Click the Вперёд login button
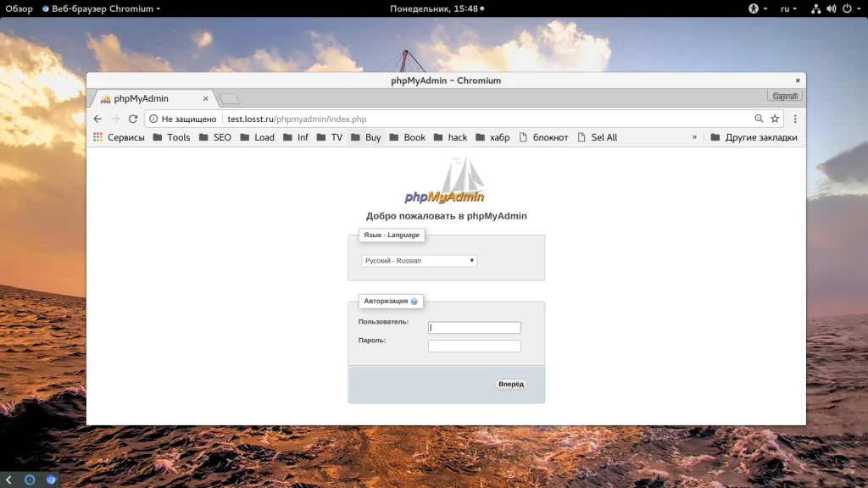The height and width of the screenshot is (488, 868). point(511,384)
